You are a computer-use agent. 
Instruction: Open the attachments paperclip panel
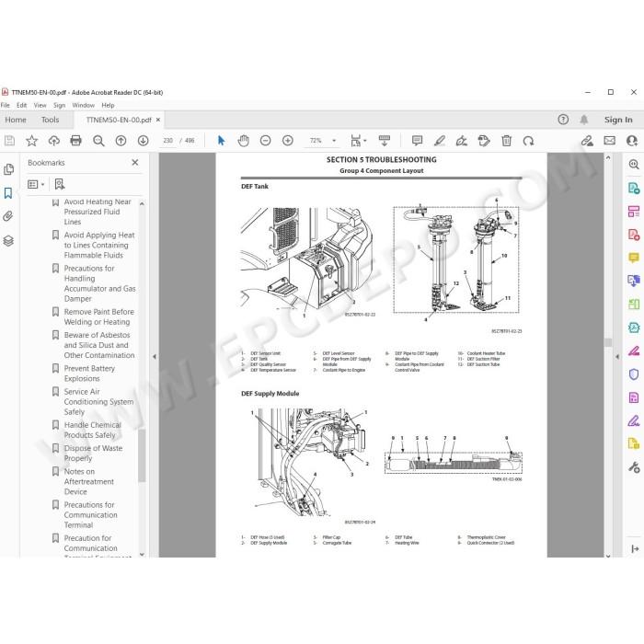tap(8, 216)
